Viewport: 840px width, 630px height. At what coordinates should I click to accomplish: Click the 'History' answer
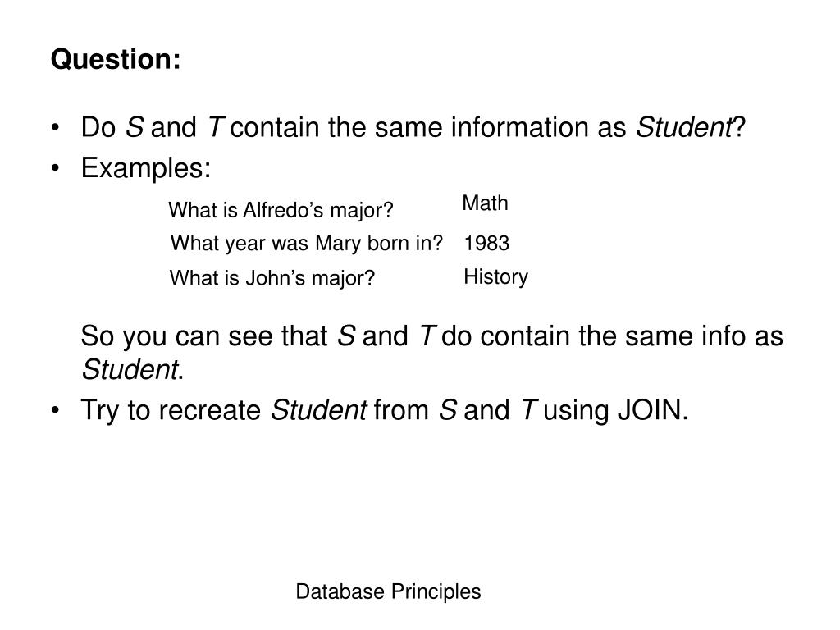495,277
